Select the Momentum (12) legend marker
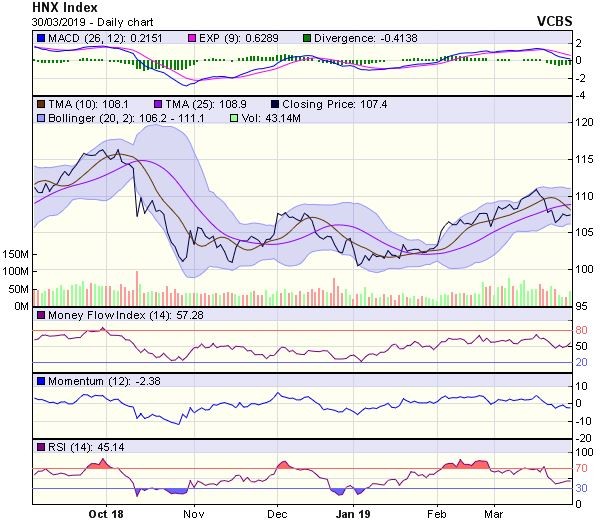602x524 pixels. 40,381
